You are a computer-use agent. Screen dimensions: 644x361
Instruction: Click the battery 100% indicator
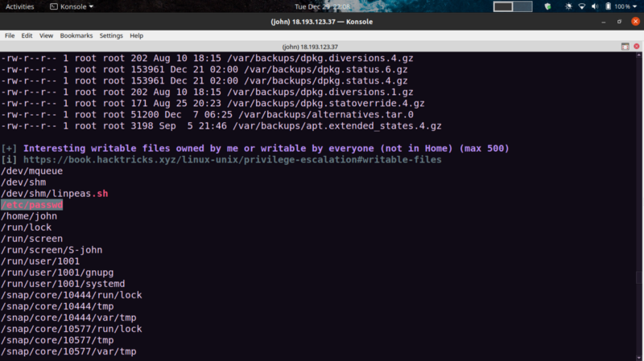618,6
